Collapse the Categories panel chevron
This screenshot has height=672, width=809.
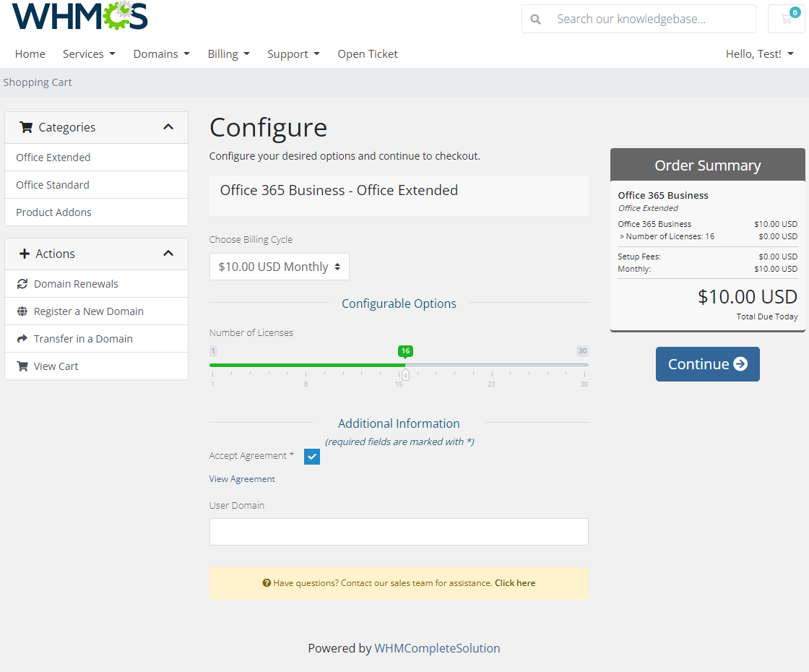coord(168,127)
